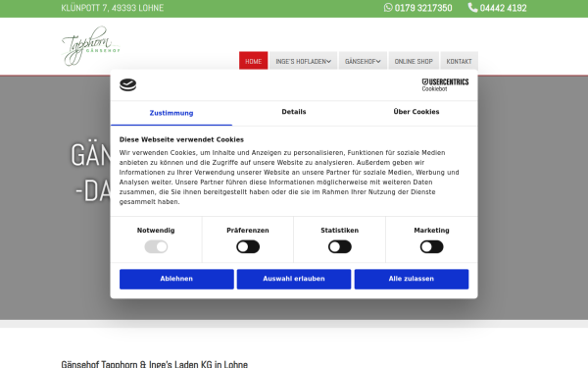Open the Über Cookies tab

pyautogui.click(x=416, y=112)
